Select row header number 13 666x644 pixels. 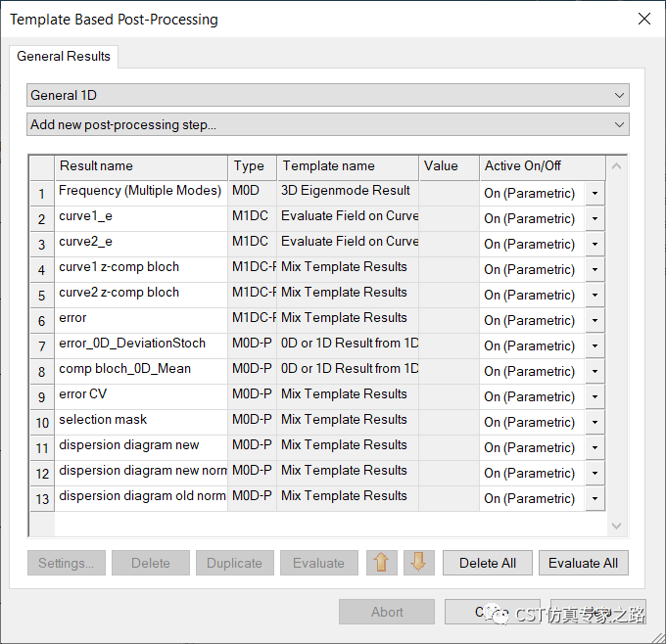[42, 499]
